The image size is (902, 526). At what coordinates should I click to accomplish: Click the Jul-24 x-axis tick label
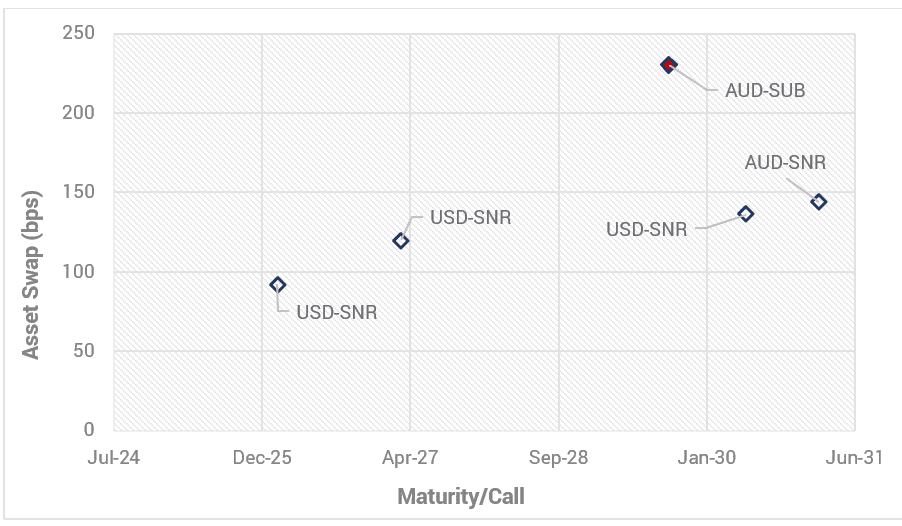click(114, 458)
